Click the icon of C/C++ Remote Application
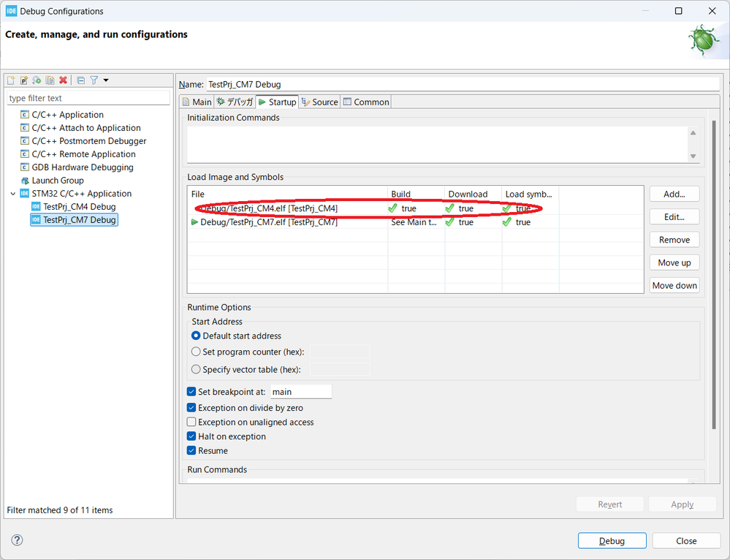This screenshot has height=560, width=730. pyautogui.click(x=25, y=154)
